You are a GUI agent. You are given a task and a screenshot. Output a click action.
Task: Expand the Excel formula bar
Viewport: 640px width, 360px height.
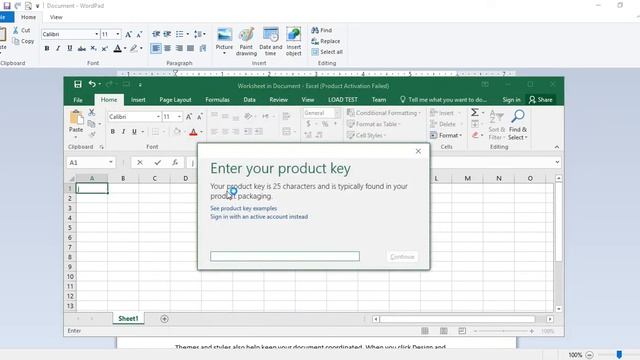point(557,162)
